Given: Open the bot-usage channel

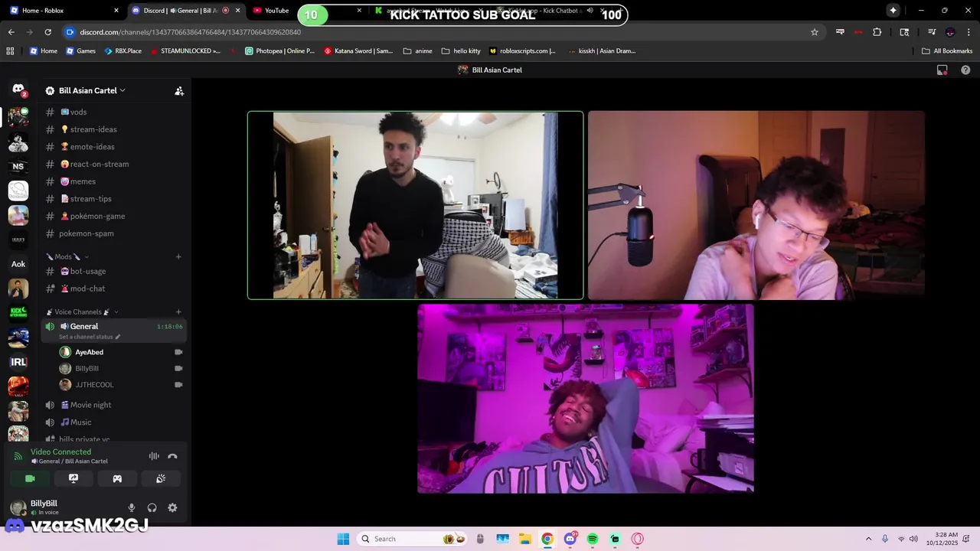Looking at the screenshot, I should 113,271.
